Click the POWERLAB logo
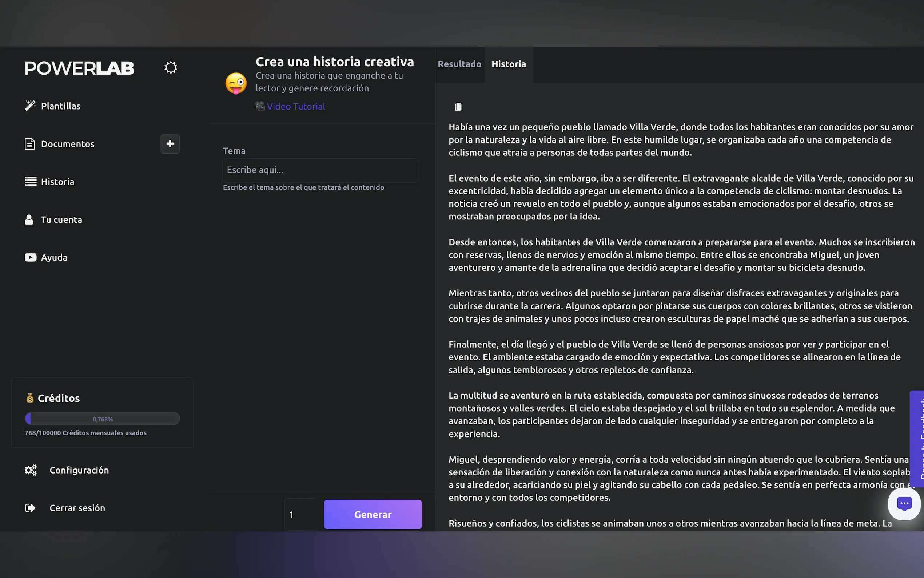Screen dimensions: 924x578 [79, 68]
